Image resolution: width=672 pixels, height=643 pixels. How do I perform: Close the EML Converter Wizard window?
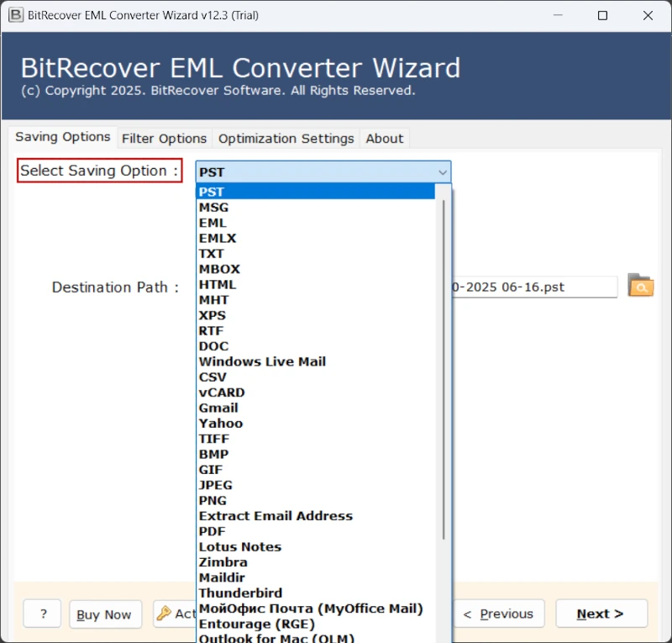[x=648, y=15]
